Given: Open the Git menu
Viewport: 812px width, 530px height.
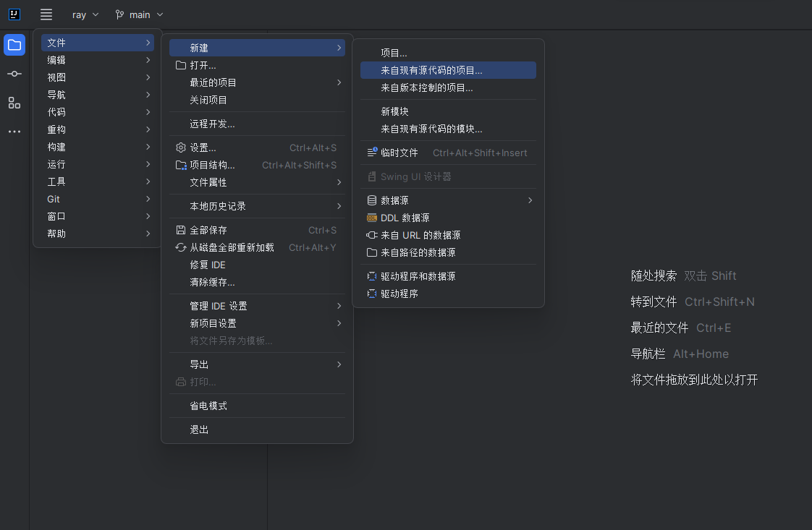Looking at the screenshot, I should [98, 199].
